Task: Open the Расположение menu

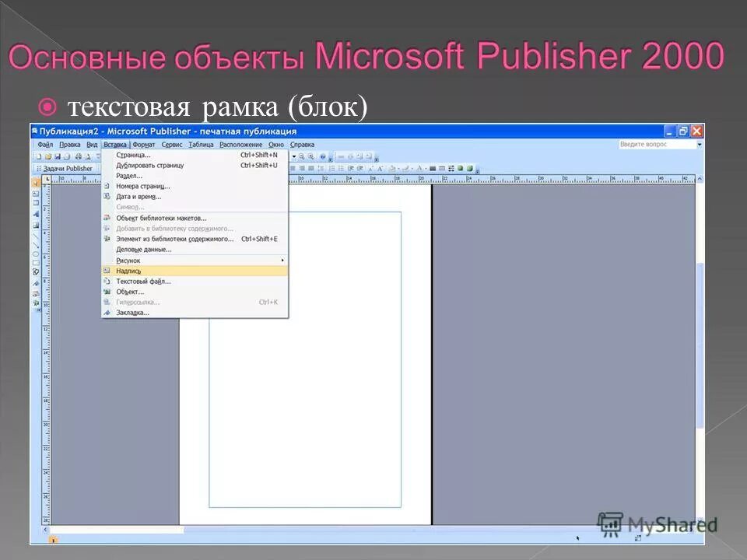Action: tap(240, 145)
